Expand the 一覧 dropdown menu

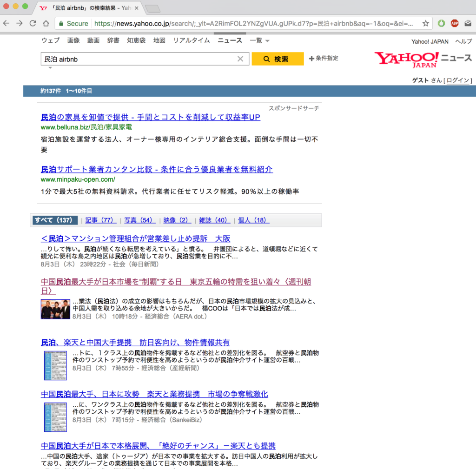pos(259,41)
